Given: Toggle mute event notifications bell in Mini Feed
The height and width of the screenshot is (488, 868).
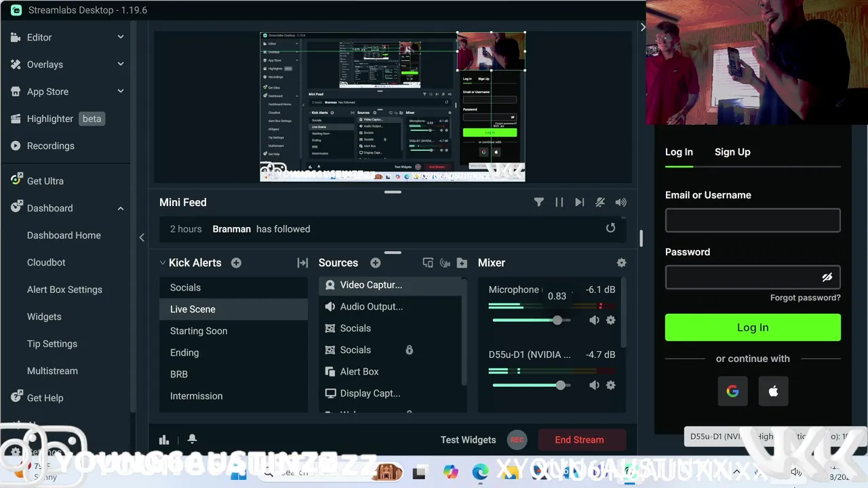Looking at the screenshot, I should coord(600,202).
